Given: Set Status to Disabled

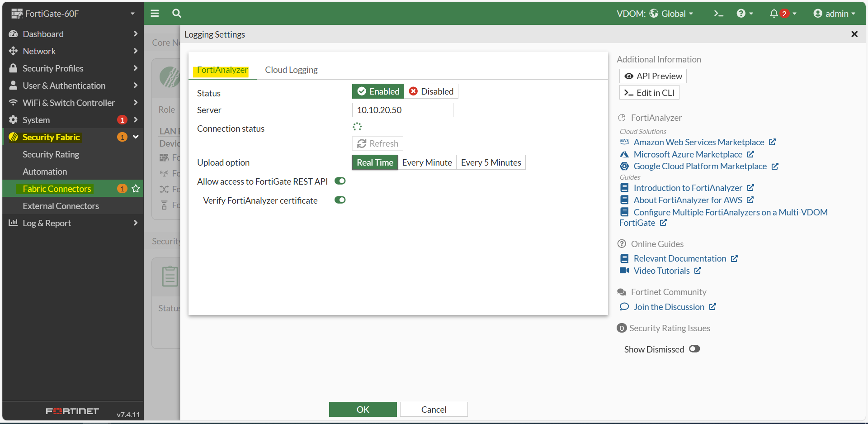Looking at the screenshot, I should point(431,91).
